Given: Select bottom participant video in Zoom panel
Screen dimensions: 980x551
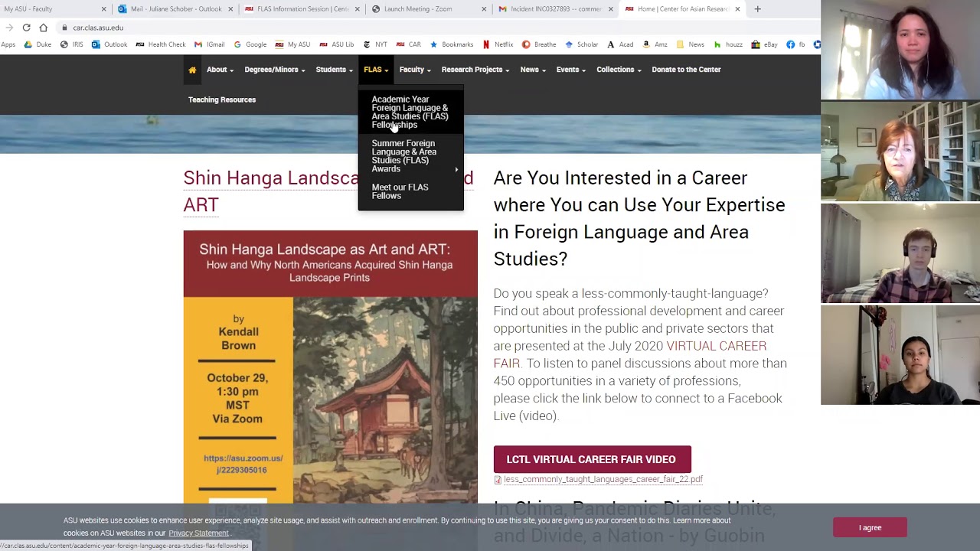Looking at the screenshot, I should pyautogui.click(x=900, y=355).
